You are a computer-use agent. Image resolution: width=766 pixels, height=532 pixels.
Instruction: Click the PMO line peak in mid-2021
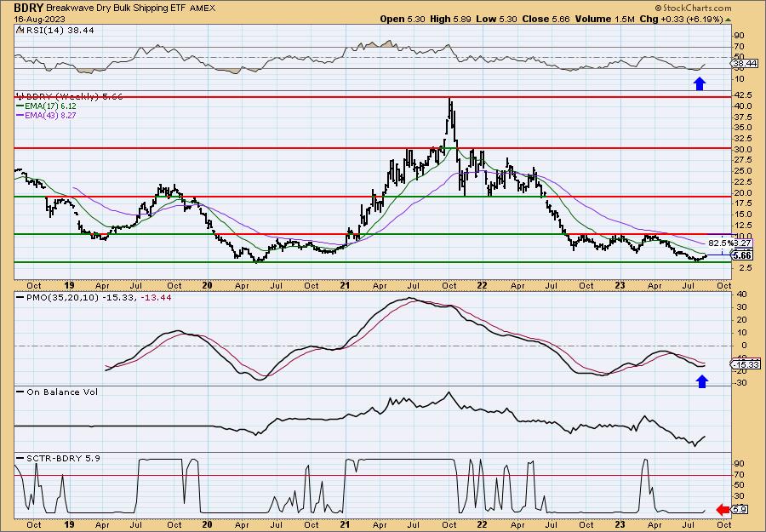coord(410,298)
